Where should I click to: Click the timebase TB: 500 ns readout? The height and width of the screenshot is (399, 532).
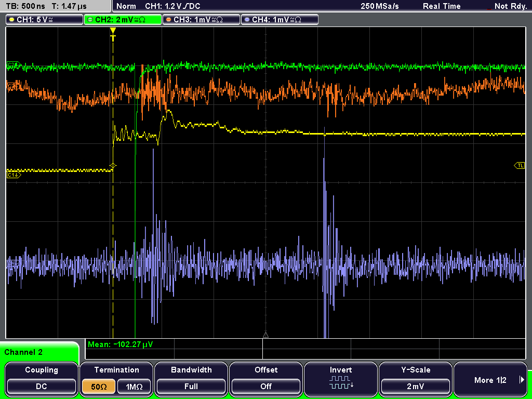26,6
